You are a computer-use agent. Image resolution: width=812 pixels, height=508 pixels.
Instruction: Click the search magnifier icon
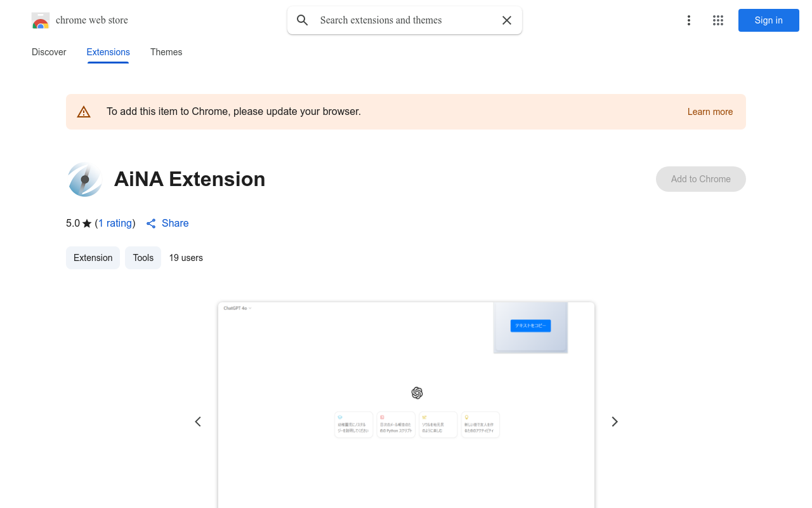(x=303, y=20)
